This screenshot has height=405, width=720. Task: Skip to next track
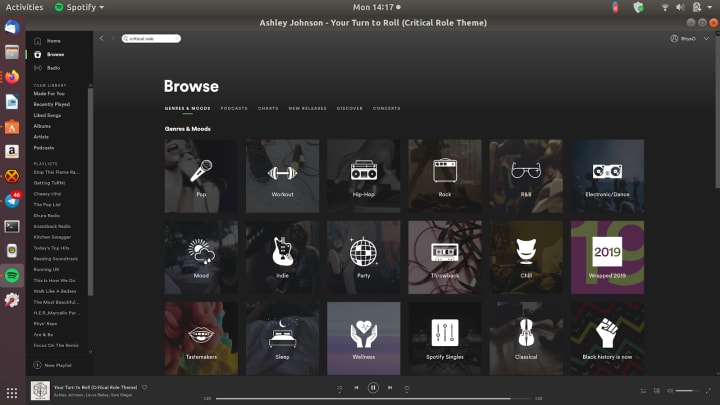390,388
